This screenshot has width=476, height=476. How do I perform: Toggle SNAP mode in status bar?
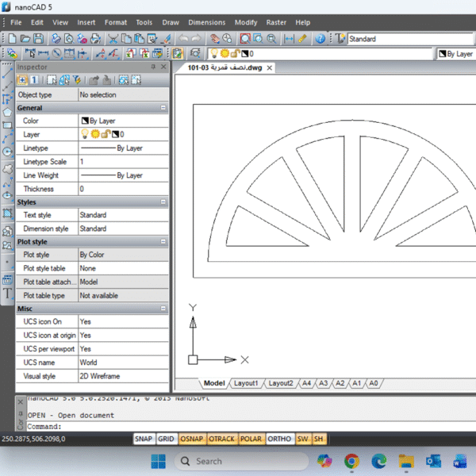click(144, 439)
